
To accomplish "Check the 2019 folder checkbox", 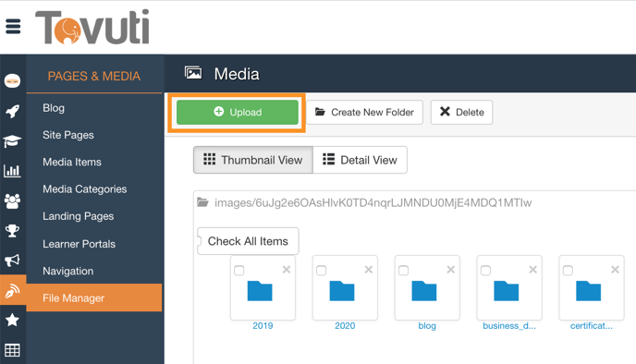I will point(239,271).
